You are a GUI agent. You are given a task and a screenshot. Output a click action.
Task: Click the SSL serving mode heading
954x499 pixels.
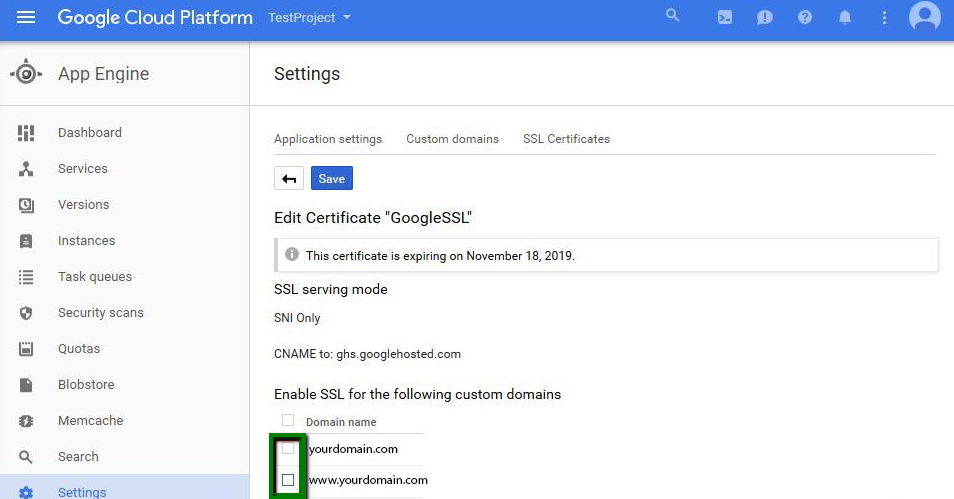[330, 289]
